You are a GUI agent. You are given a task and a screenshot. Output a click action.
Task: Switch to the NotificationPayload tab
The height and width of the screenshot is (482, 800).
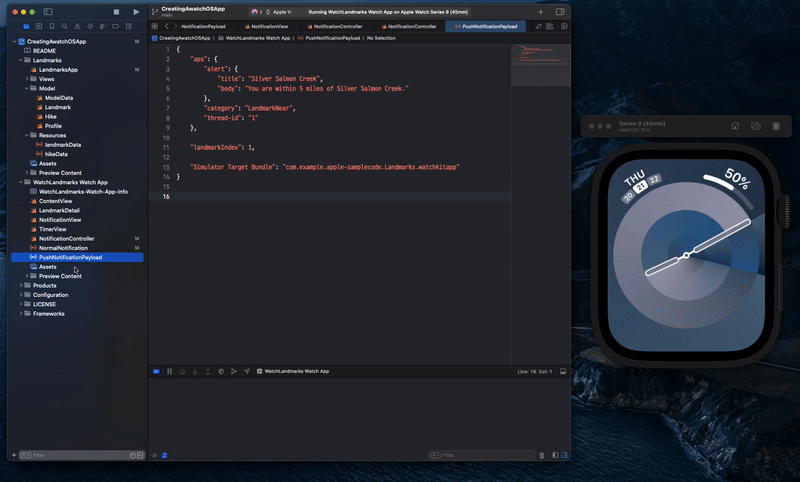pos(203,27)
